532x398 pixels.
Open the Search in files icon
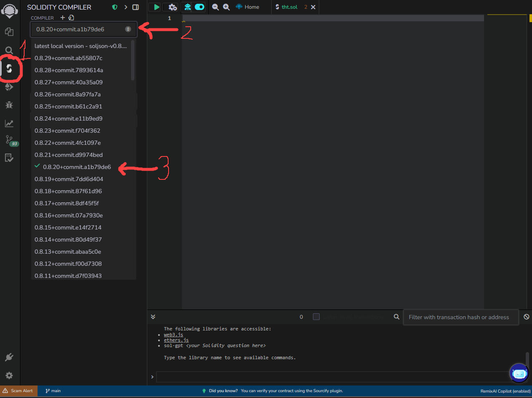coord(9,50)
